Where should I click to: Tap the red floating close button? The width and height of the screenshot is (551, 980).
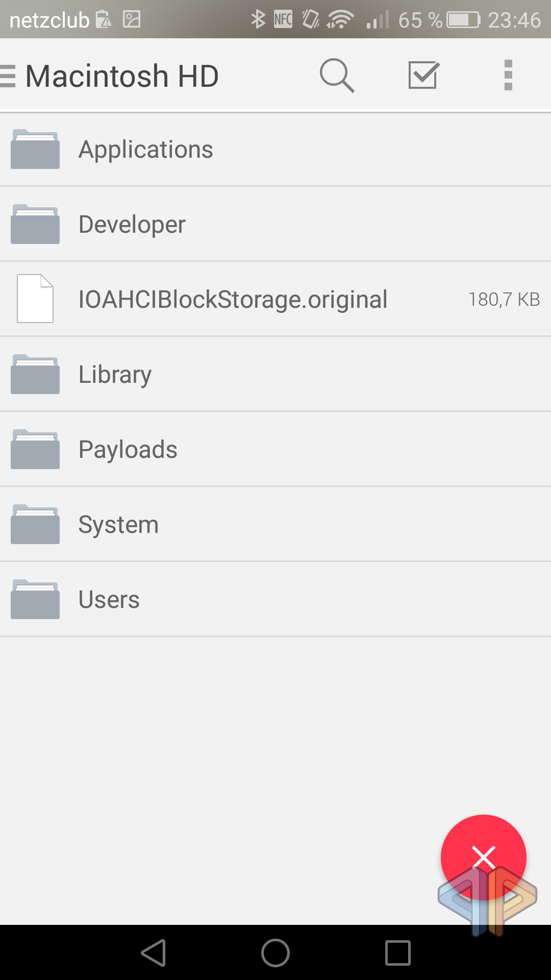click(483, 857)
